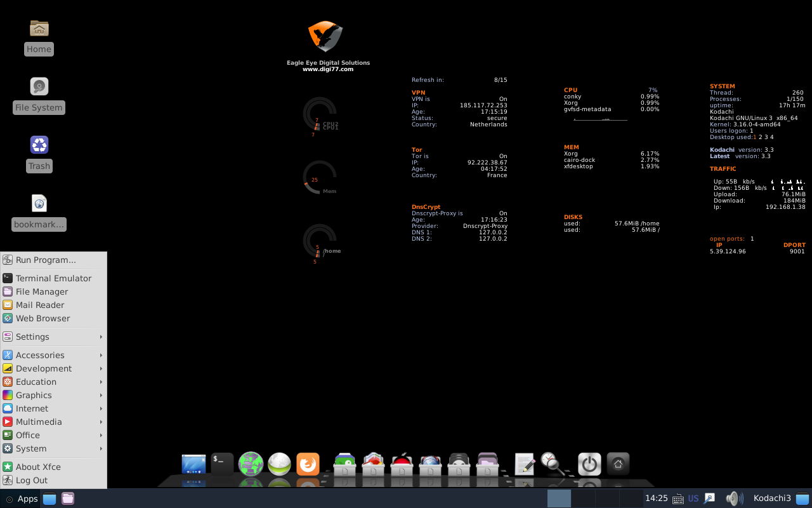Click the dark home icon in dock
This screenshot has height=508, width=812.
pyautogui.click(x=618, y=464)
